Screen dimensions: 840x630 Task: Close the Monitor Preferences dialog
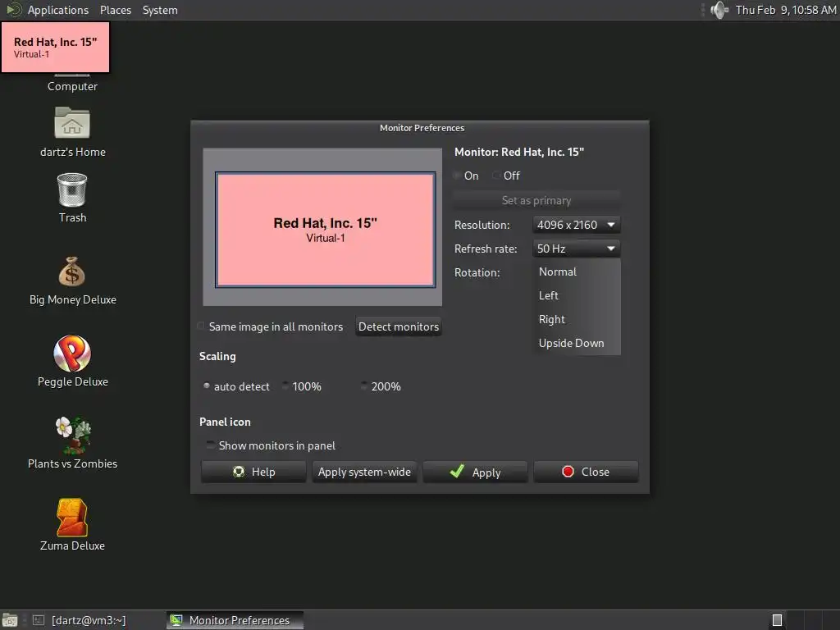[x=586, y=472]
